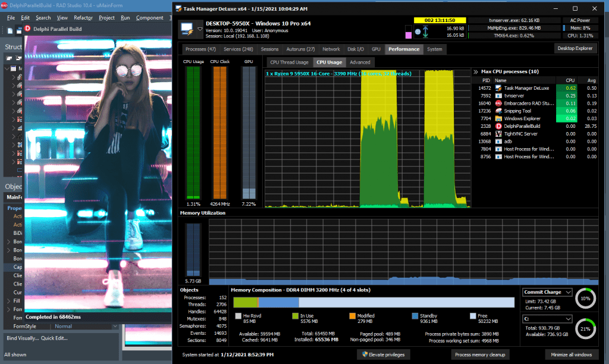609x364 pixels.
Task: Open the dropdown arrow next to the computer icon
Action: tap(200, 29)
